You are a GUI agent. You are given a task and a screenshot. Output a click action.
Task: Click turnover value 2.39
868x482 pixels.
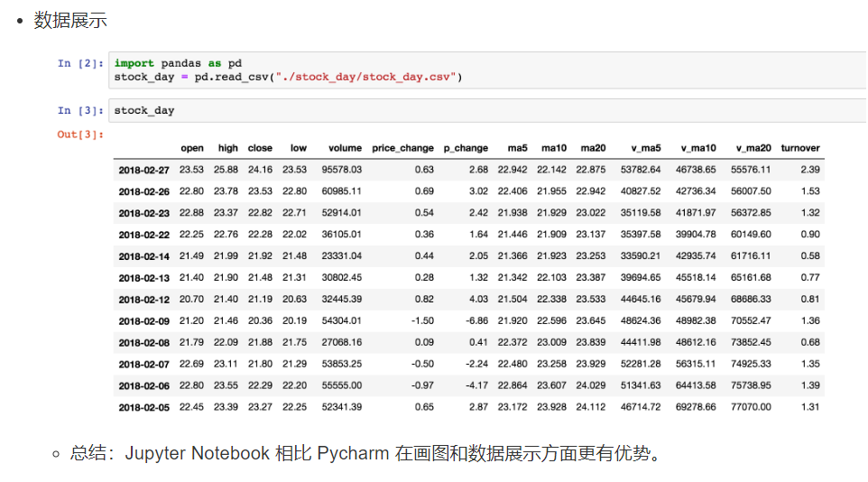click(810, 170)
